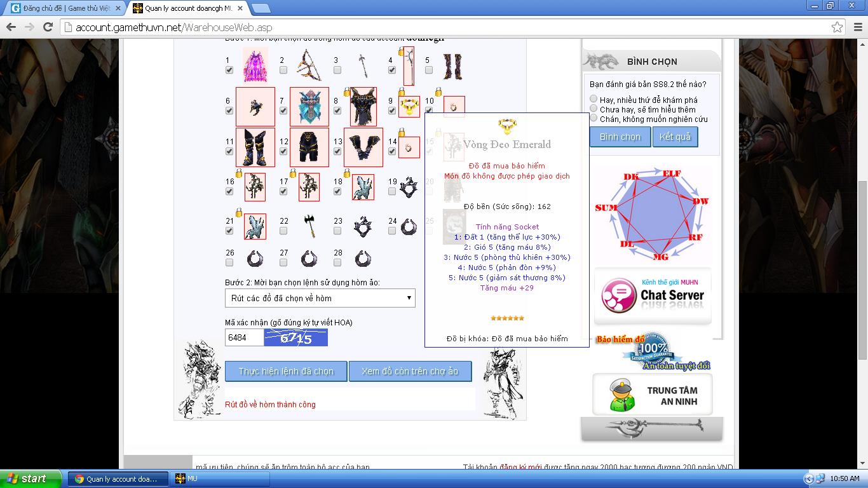Click the crystal item in slot 21
This screenshot has width=868, height=488.
pos(255,227)
